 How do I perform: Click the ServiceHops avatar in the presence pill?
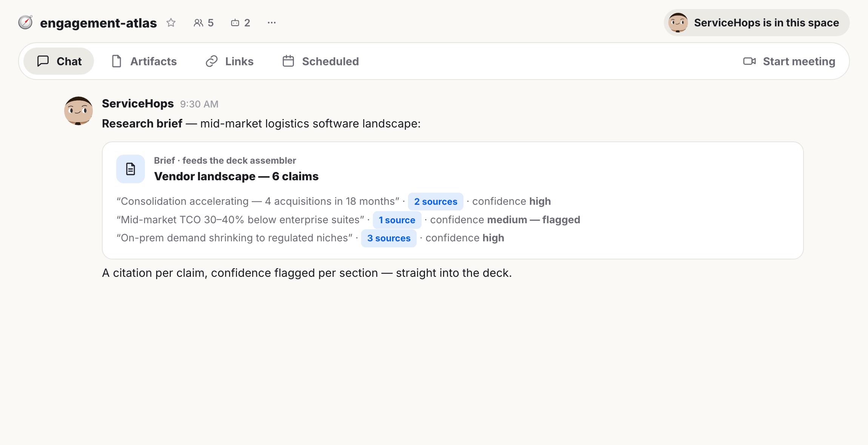coord(678,23)
